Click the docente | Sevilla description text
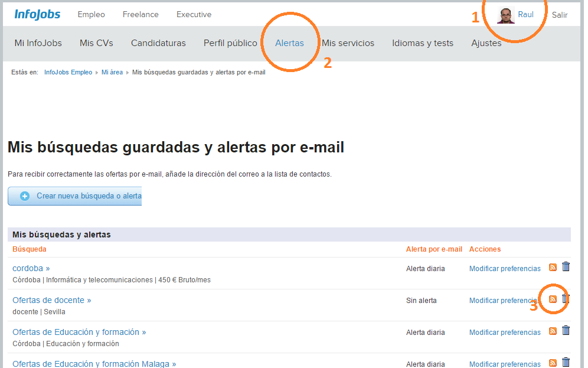This screenshot has height=368, width=588. [x=38, y=312]
